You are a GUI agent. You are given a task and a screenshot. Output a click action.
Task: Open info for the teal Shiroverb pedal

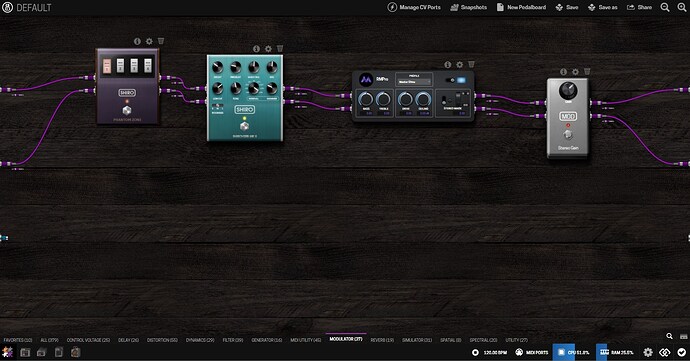(x=257, y=49)
